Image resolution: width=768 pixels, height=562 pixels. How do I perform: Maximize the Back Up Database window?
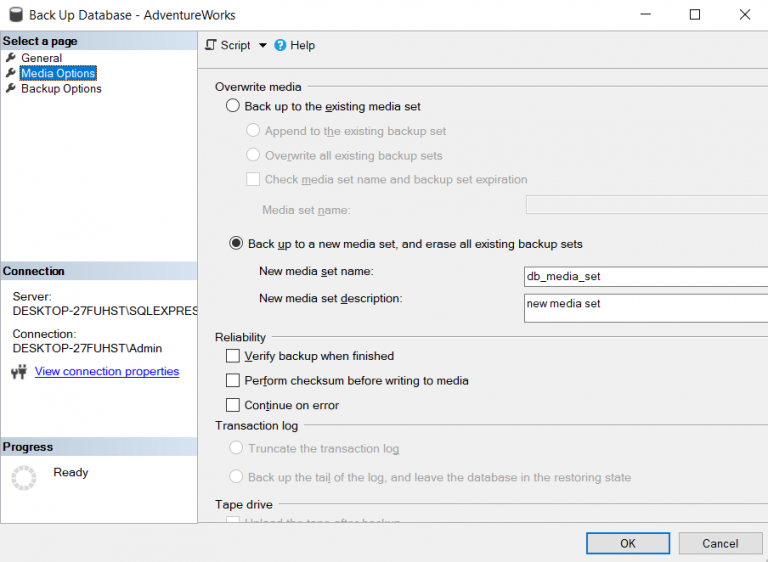pyautogui.click(x=694, y=15)
